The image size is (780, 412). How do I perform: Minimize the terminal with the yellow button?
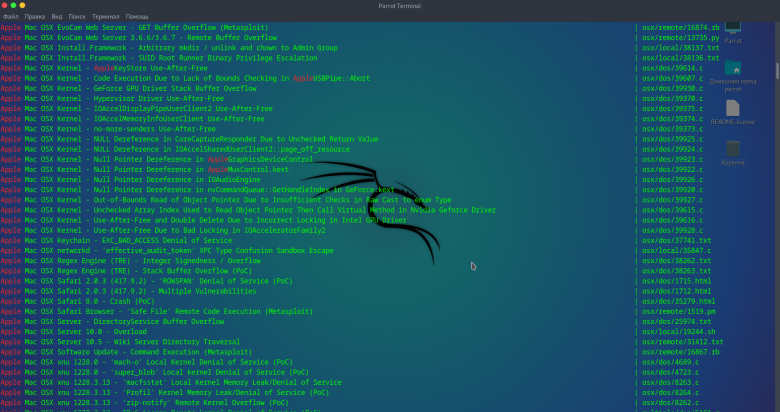[x=22, y=5]
